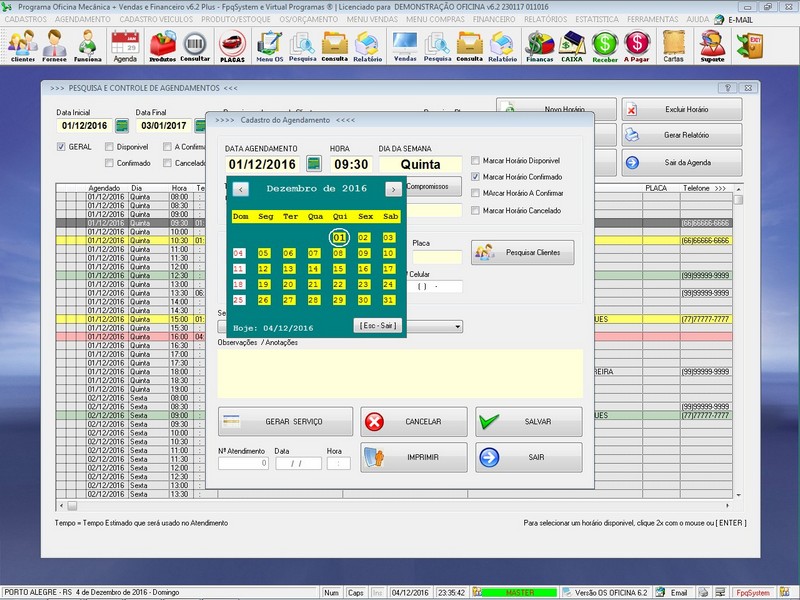Image resolution: width=800 pixels, height=600 pixels.
Task: Click Relatório printer icon after OS Consulta
Action: point(367,46)
